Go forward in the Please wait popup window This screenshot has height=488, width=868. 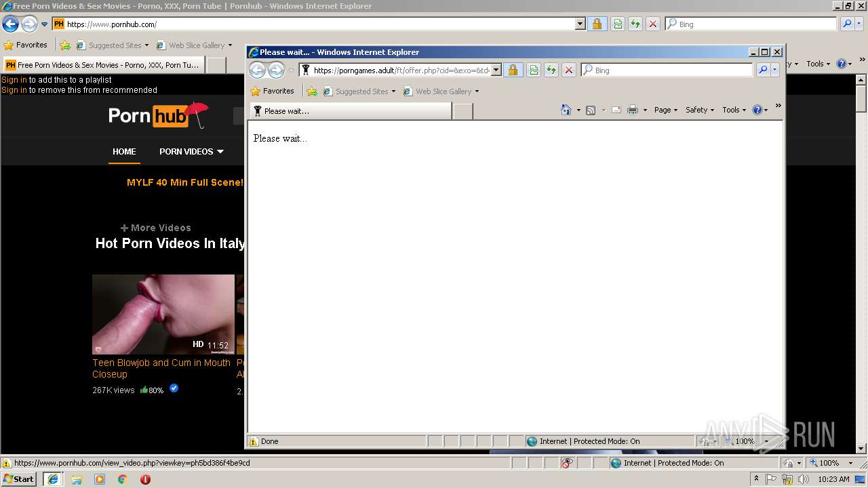coord(276,70)
